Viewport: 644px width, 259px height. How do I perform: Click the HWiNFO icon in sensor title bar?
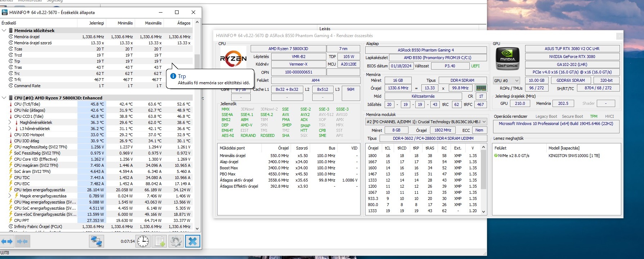pos(5,12)
